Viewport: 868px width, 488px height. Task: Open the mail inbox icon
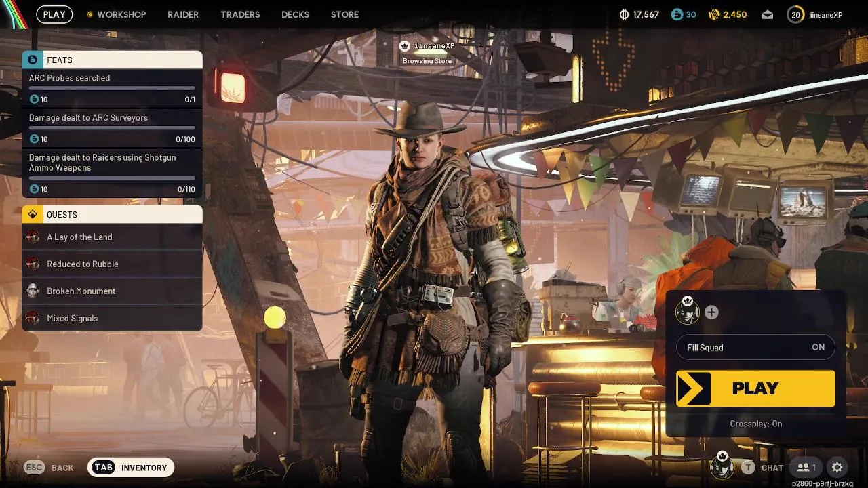coord(767,15)
